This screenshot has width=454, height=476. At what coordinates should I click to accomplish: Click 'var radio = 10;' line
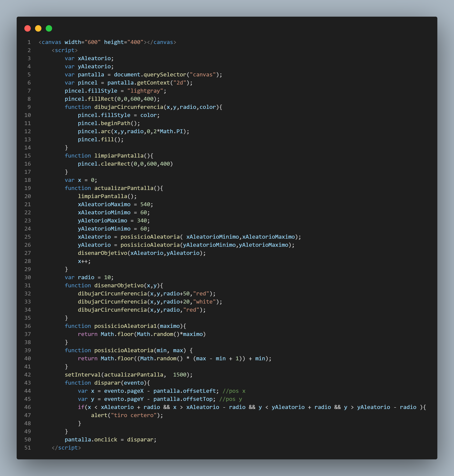tap(89, 277)
